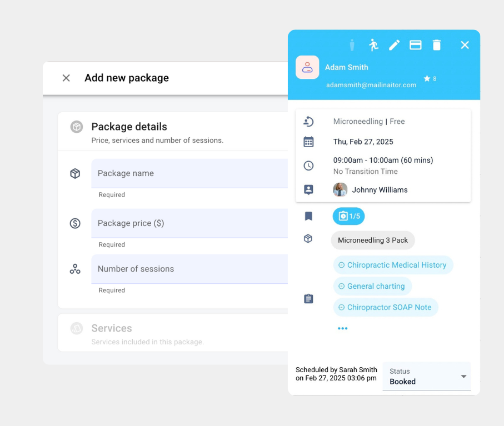Open payment options via the credit card icon

(x=416, y=45)
